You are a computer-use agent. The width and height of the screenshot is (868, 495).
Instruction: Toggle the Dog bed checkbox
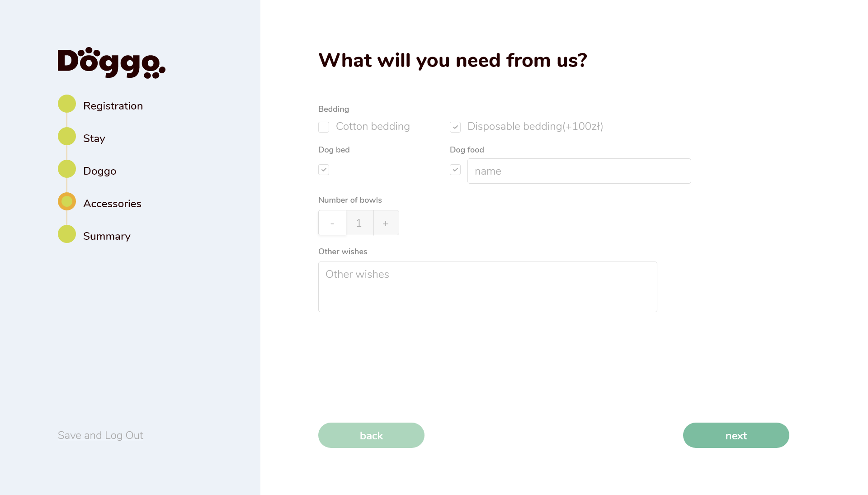pyautogui.click(x=324, y=170)
